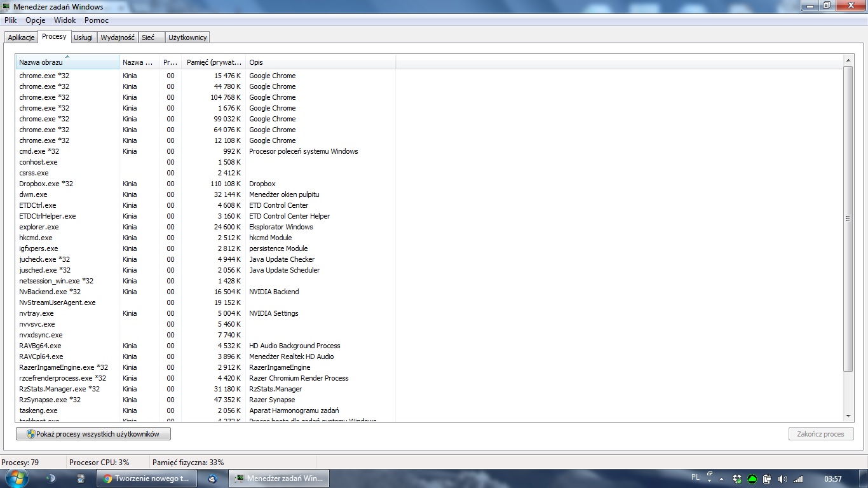868x488 pixels.
Task: Select the netsession_win.exe *32 process
Action: click(x=207, y=281)
